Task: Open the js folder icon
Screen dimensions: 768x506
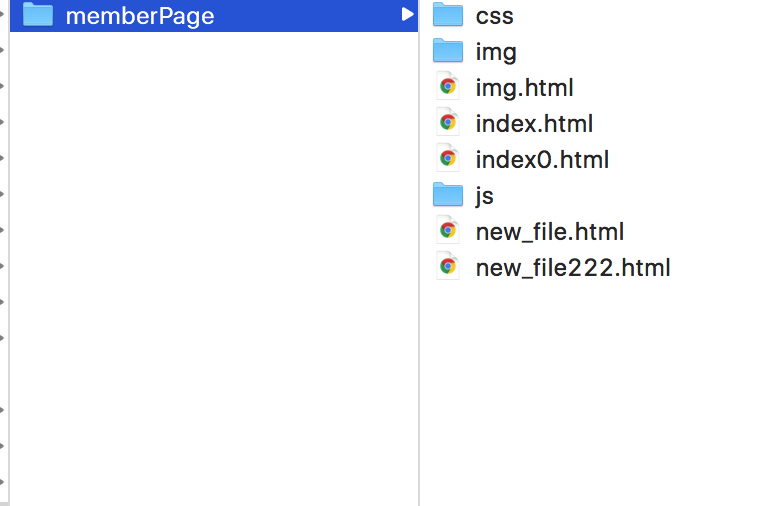Action: (448, 194)
